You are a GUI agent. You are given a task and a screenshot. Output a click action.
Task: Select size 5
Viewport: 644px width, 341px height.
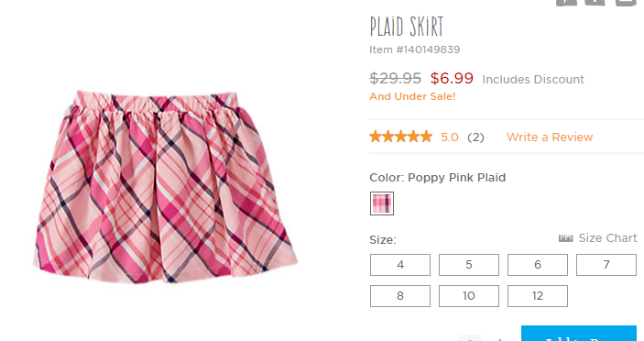click(469, 265)
